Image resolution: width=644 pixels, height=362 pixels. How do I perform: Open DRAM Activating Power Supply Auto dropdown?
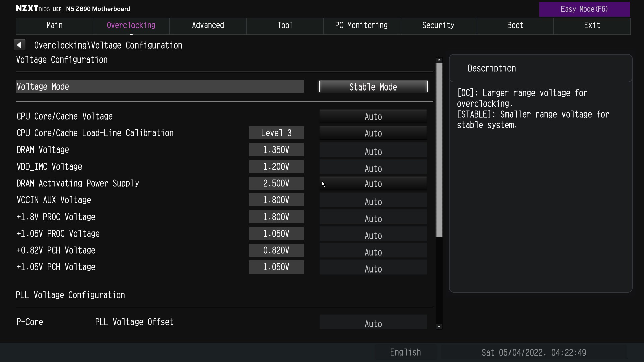[373, 183]
